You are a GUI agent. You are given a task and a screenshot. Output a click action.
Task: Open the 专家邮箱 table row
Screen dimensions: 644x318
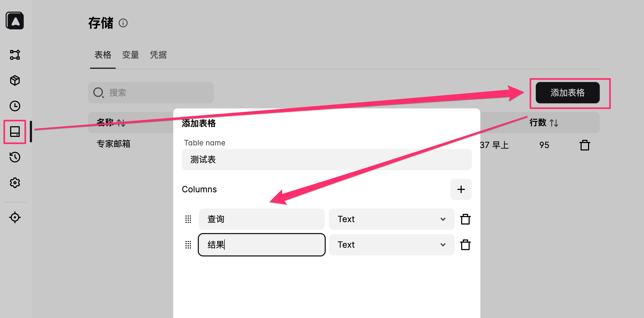click(x=114, y=144)
